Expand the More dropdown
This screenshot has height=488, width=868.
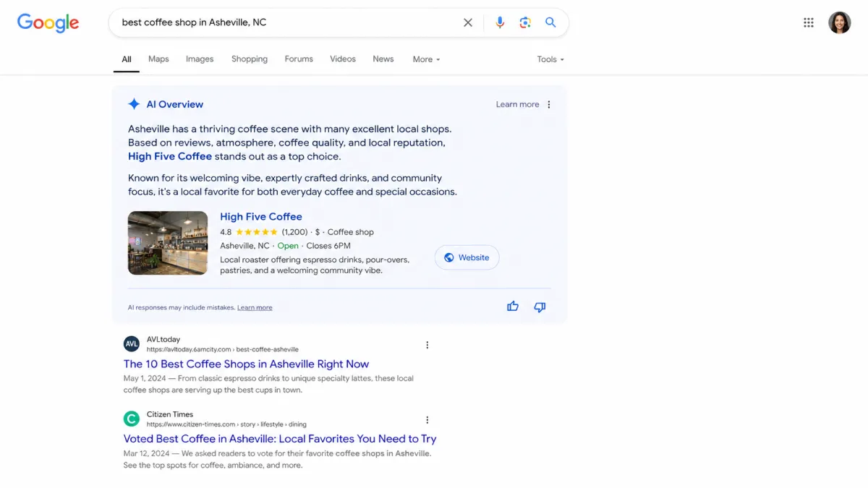[x=426, y=59]
